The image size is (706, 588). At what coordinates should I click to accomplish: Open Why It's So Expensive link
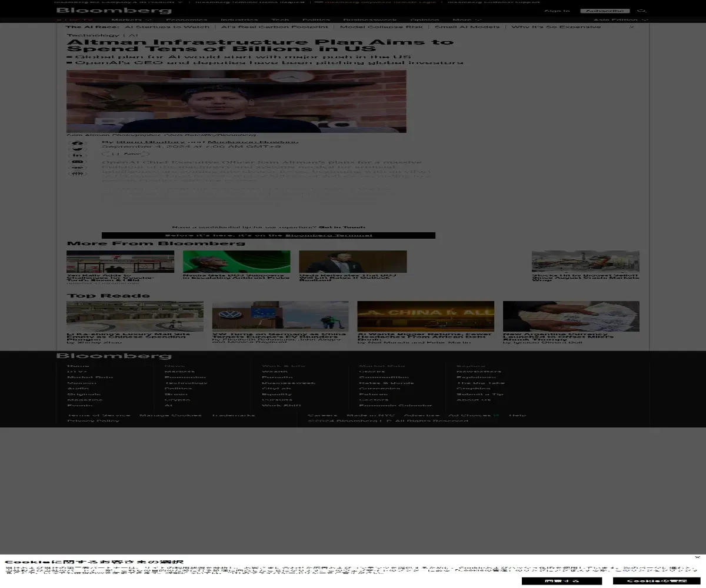tap(556, 27)
